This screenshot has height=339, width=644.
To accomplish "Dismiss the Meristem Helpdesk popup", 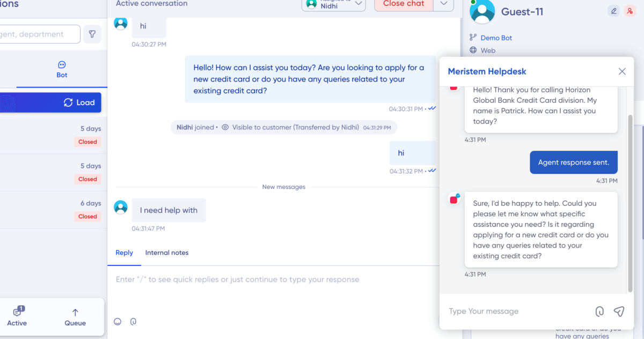I will click(622, 71).
